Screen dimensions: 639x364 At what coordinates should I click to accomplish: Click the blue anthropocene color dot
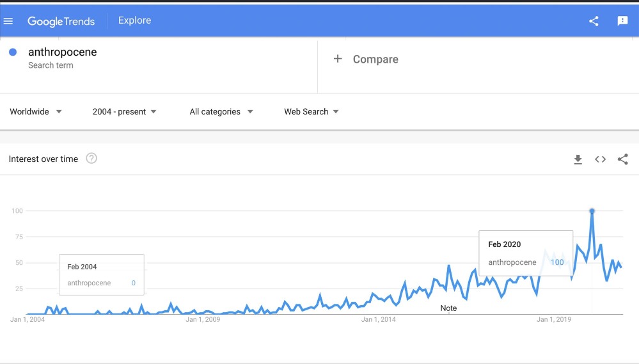point(13,52)
